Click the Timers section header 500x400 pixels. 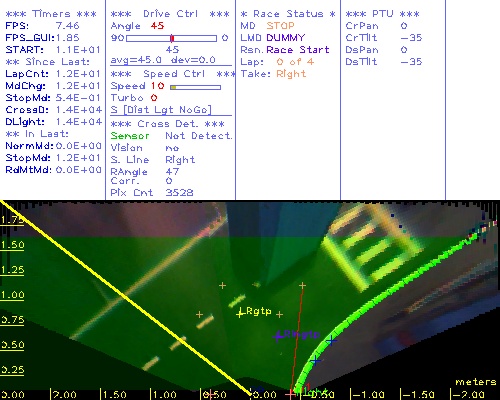pyautogui.click(x=51, y=14)
